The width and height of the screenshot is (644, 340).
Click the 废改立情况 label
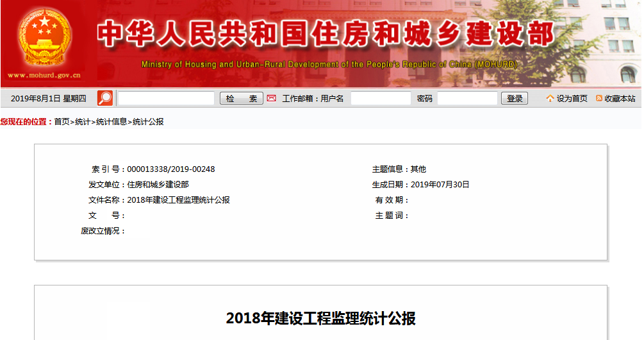(103, 231)
